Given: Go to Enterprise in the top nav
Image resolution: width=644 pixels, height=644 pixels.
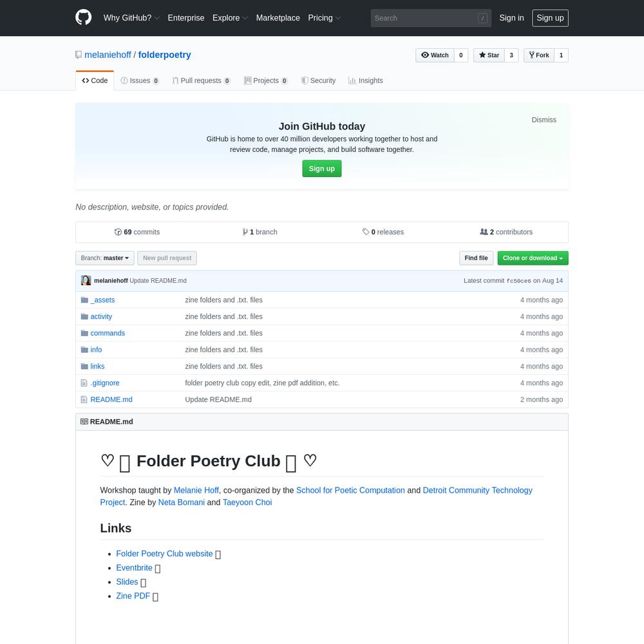Looking at the screenshot, I should pyautogui.click(x=185, y=18).
